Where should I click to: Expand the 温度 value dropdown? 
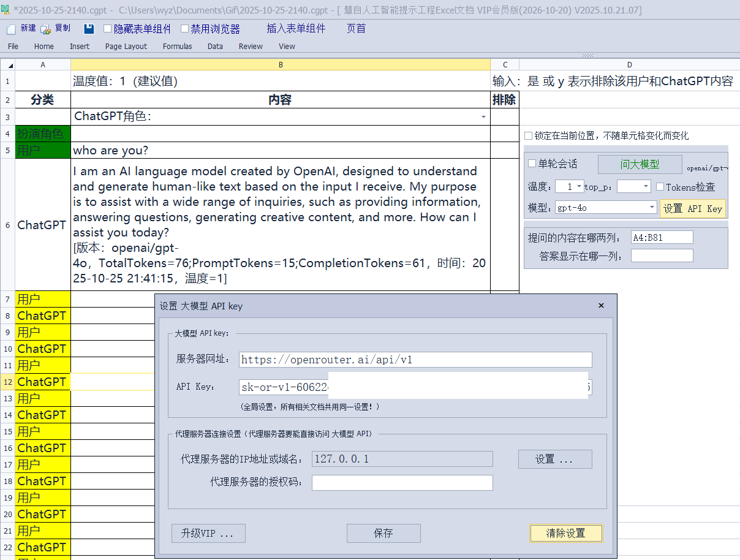(x=580, y=186)
